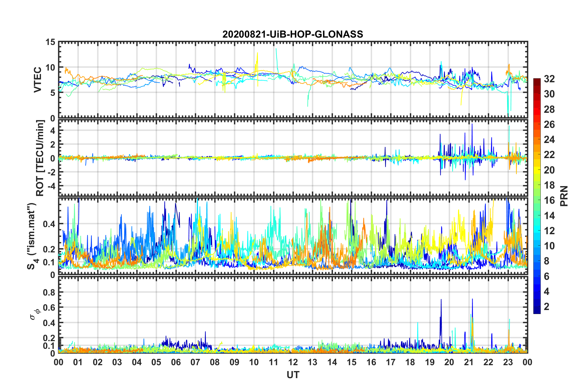
Task: Click colorbar tick label 18
Action: [x=549, y=185]
